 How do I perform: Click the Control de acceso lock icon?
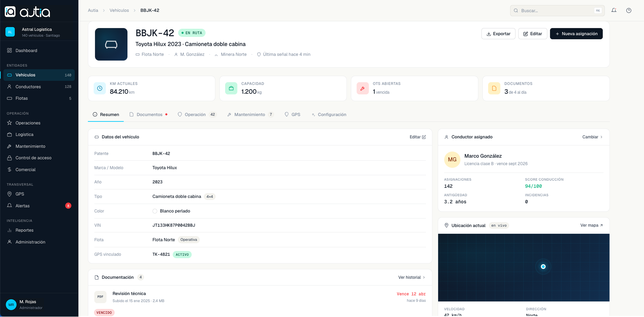9,158
